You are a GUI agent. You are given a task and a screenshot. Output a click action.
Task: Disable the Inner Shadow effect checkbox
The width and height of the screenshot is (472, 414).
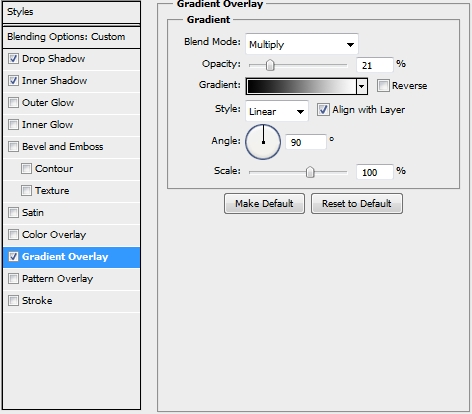tap(13, 81)
